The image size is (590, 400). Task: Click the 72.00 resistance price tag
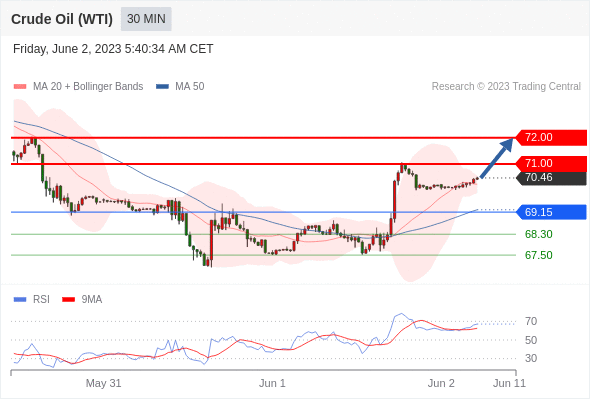551,137
